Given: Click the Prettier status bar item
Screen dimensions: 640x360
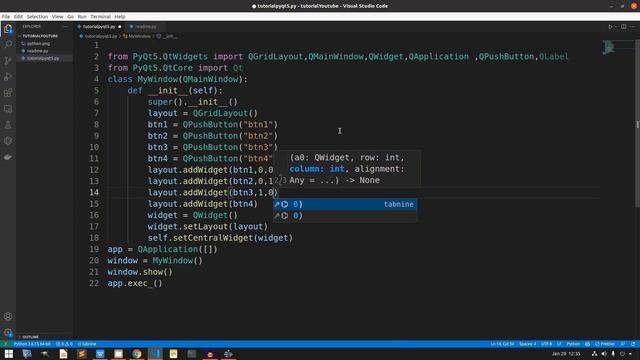Looking at the screenshot, I should (x=605, y=344).
